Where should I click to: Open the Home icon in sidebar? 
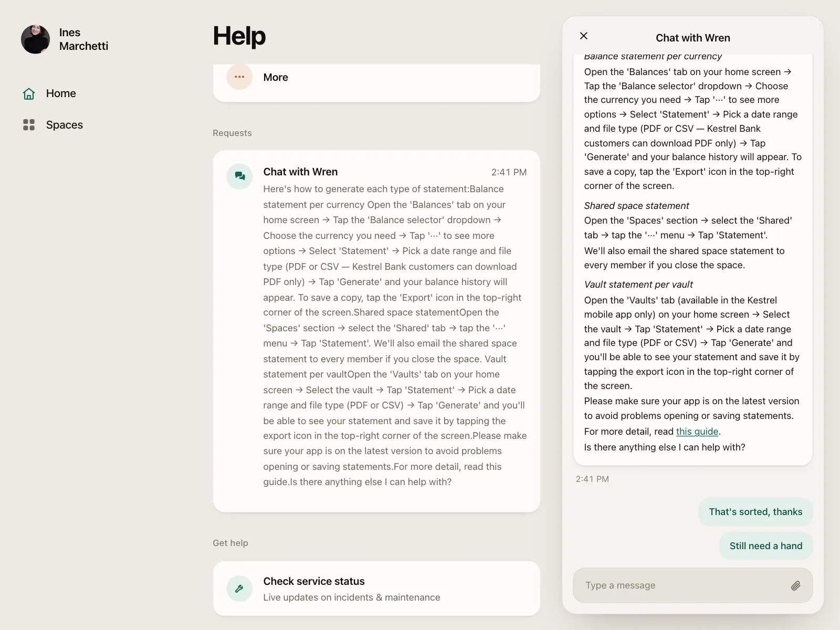(29, 93)
